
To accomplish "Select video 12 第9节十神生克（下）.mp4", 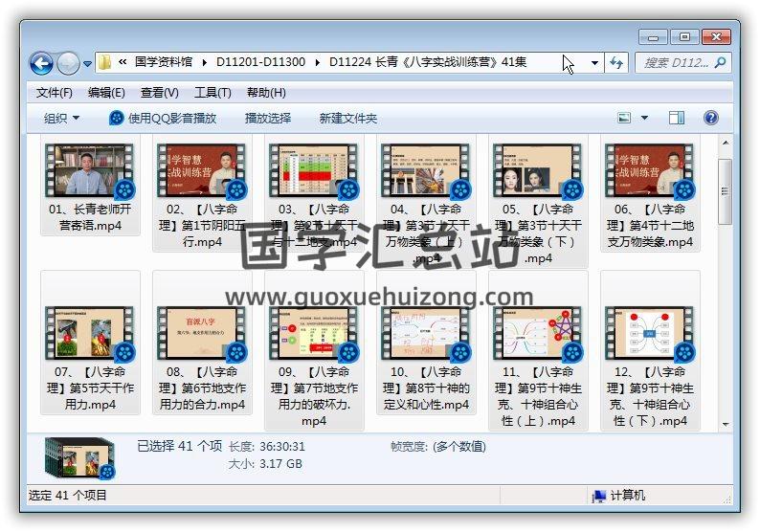I will point(650,351).
